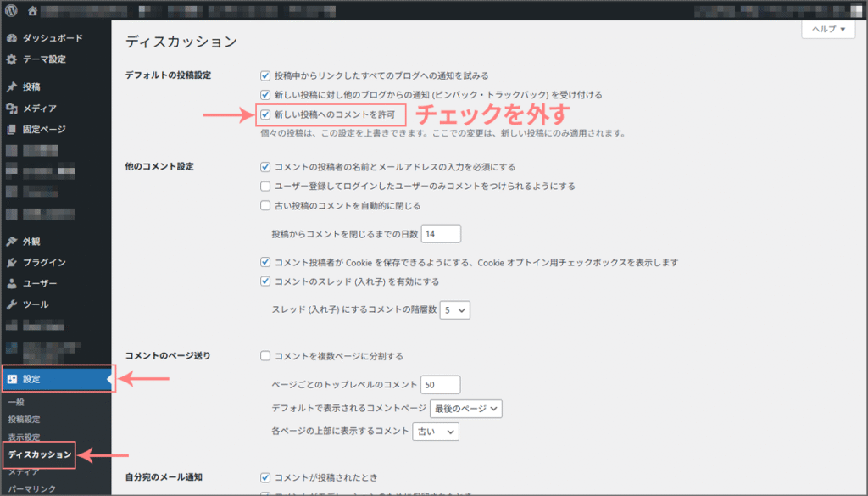868x496 pixels.
Task: Toggle ピンバック・トラックバック を受け付ける checkbox
Action: 265,95
